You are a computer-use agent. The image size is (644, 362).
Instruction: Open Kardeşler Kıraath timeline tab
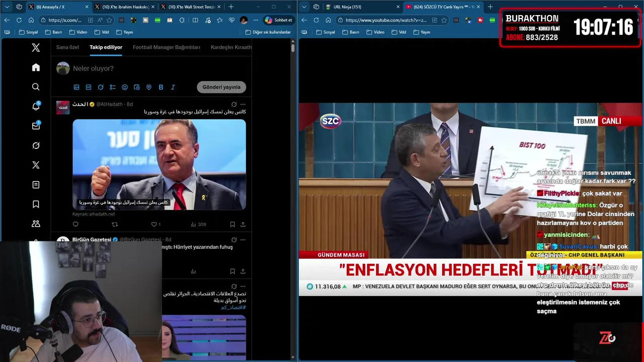coord(231,47)
